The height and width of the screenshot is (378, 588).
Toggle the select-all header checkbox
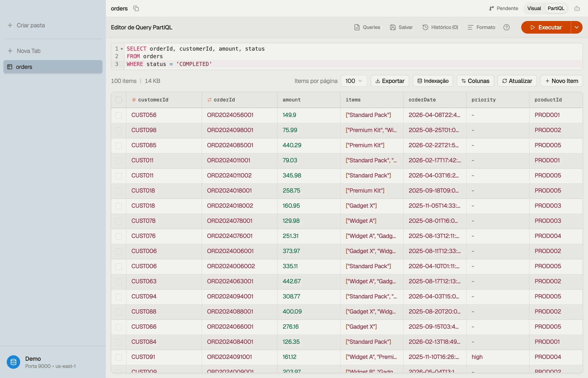118,100
